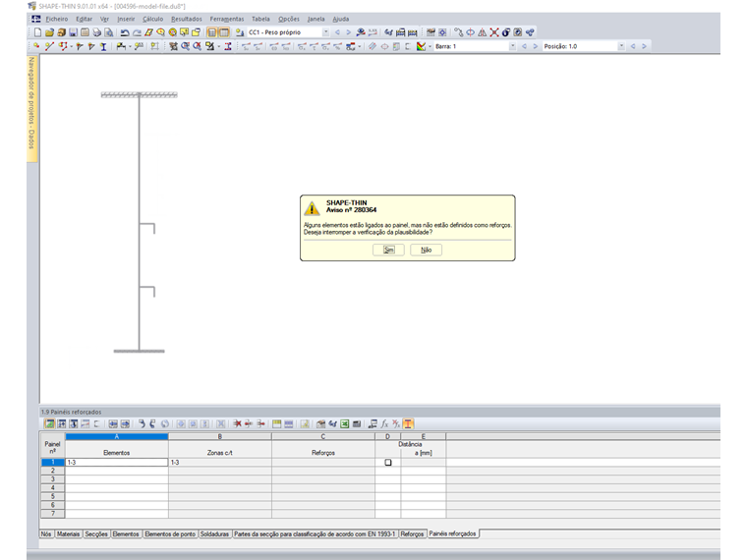Image resolution: width=747 pixels, height=560 pixels.
Task: Switch to the Elementos de ponto tab
Action: coord(170,534)
